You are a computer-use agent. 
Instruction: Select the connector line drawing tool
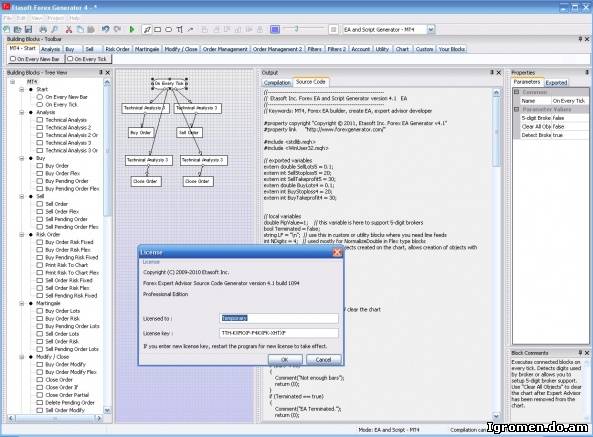coord(147,29)
